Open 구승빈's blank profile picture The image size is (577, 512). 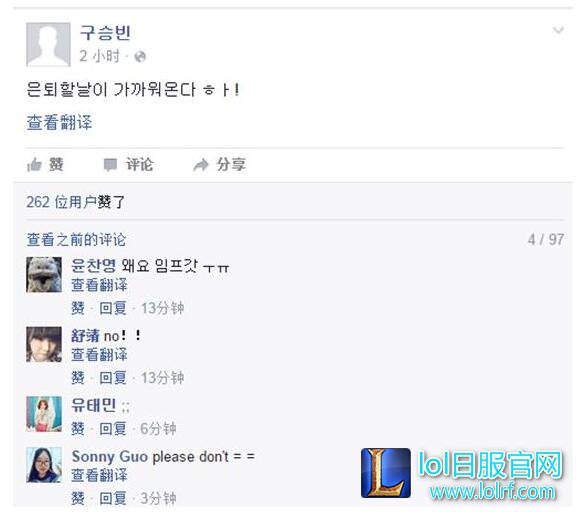pyautogui.click(x=48, y=44)
